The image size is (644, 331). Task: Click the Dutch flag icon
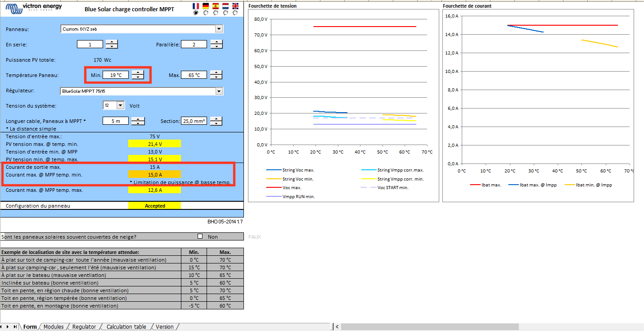point(225,6)
